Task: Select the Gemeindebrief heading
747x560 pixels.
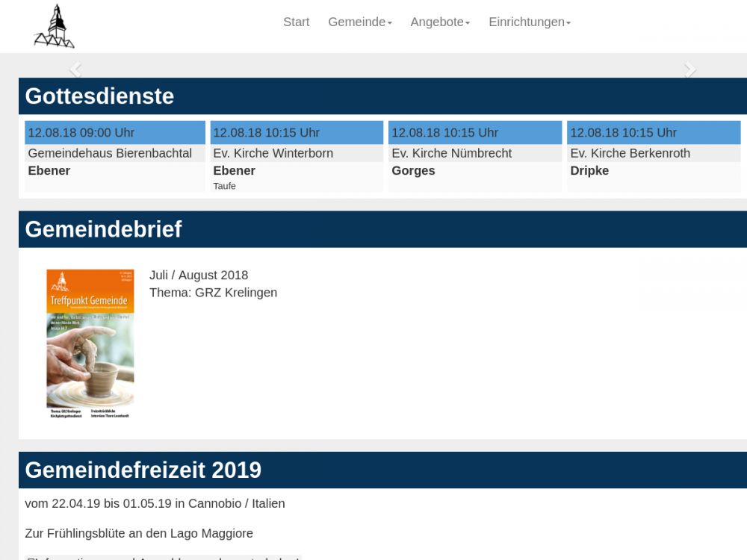Action: tap(103, 229)
